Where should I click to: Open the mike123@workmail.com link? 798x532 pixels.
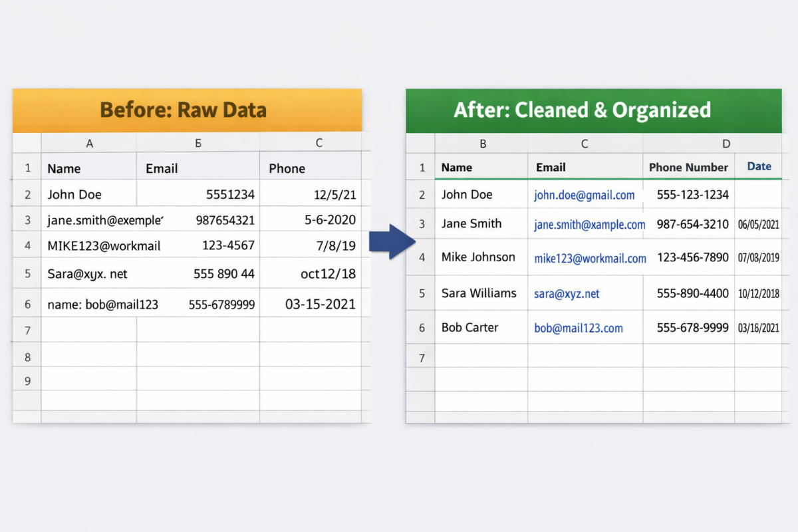[x=590, y=259]
